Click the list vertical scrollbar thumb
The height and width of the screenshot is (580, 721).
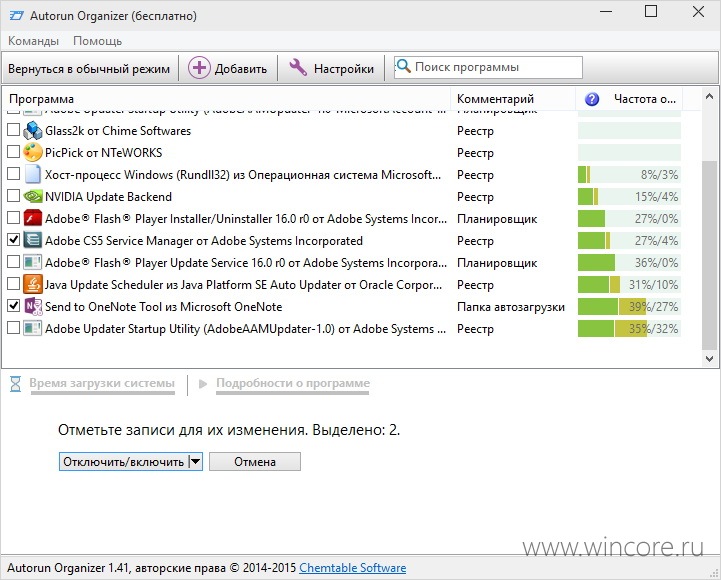[710, 255]
